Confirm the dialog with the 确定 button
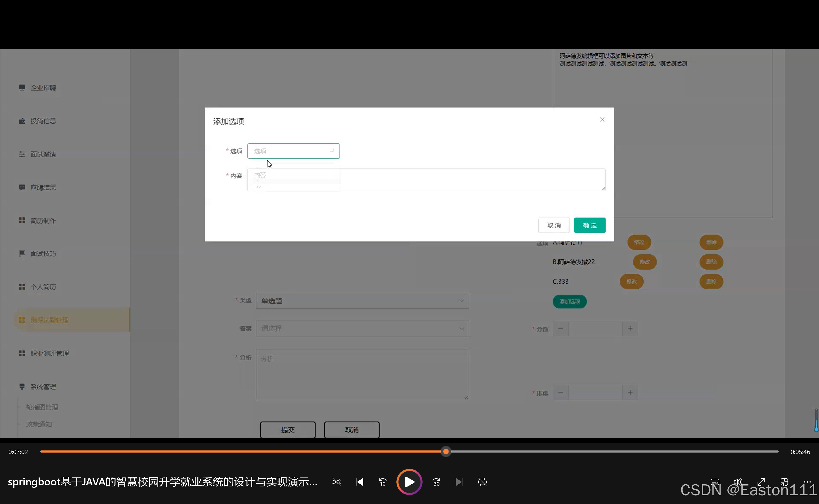 (x=589, y=225)
